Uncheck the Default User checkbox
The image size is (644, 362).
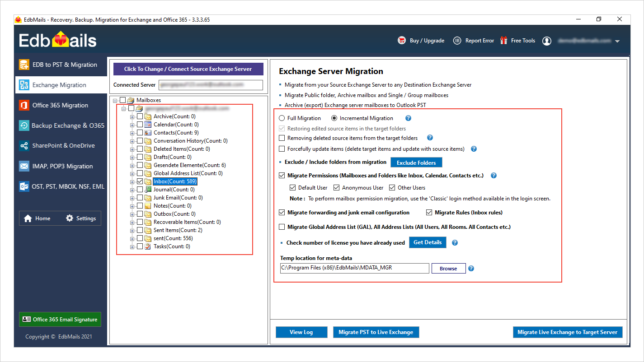tap(292, 187)
